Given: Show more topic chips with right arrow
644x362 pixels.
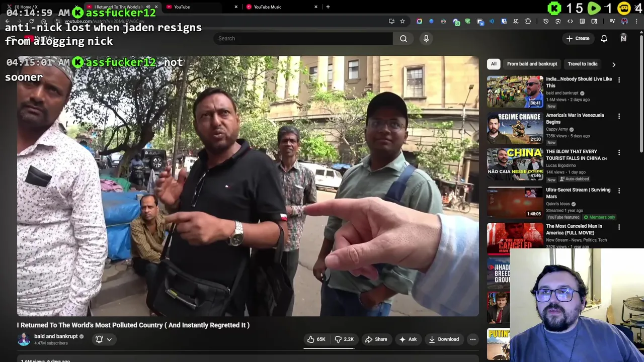Looking at the screenshot, I should (613, 64).
